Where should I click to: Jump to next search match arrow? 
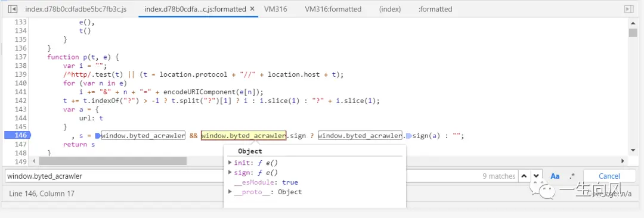tap(535, 176)
